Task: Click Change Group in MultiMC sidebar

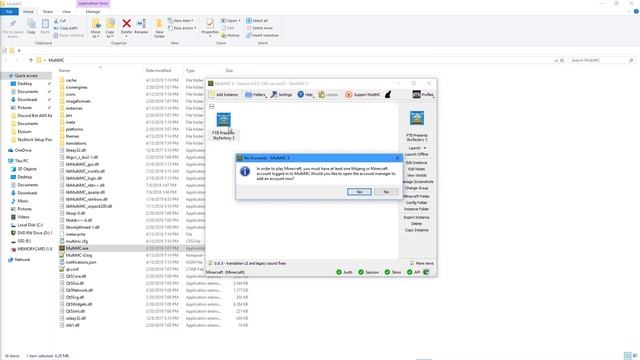Action: click(416, 188)
